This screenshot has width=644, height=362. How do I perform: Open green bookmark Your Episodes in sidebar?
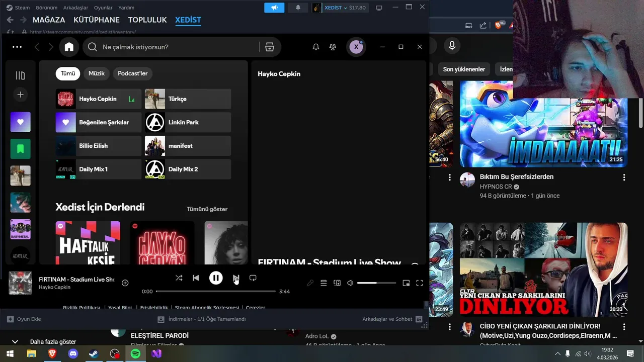pos(20,149)
